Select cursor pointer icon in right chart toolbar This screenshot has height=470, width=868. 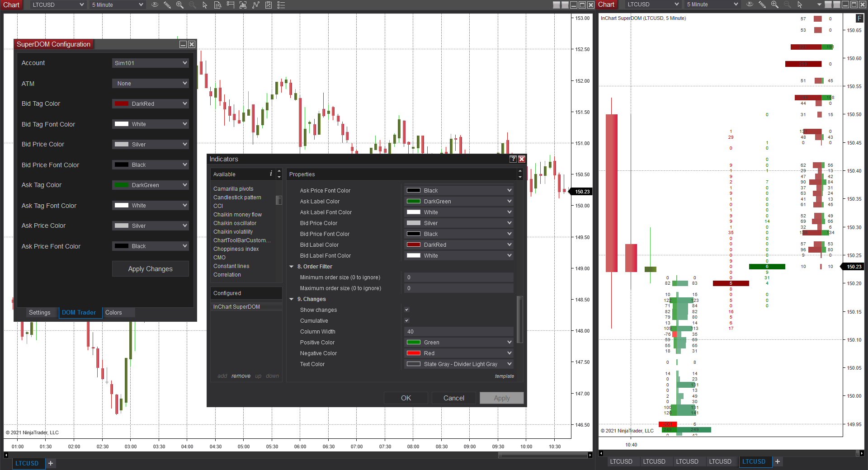pos(800,4)
